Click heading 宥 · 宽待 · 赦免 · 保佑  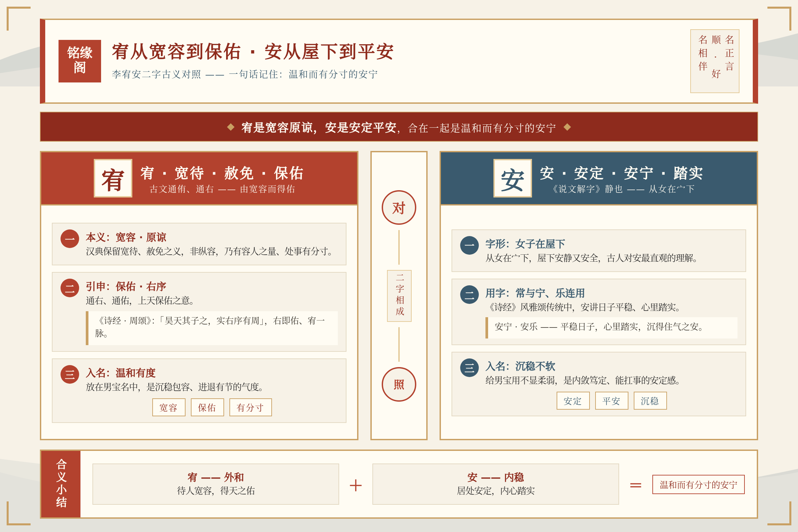point(222,173)
